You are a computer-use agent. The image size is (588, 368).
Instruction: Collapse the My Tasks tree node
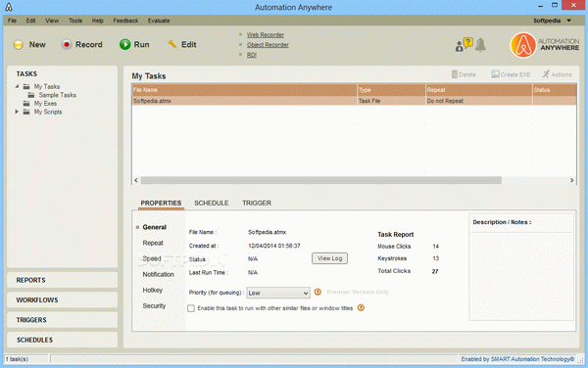(17, 86)
